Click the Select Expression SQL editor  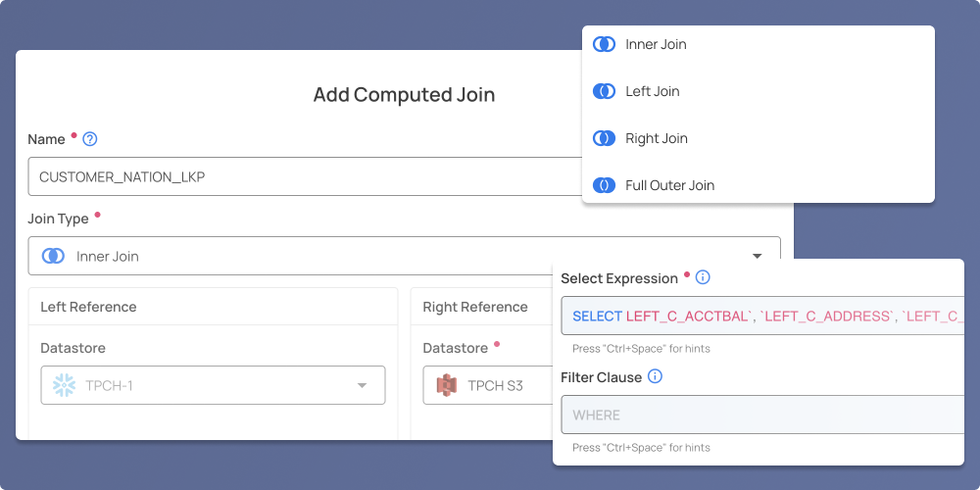(x=762, y=317)
